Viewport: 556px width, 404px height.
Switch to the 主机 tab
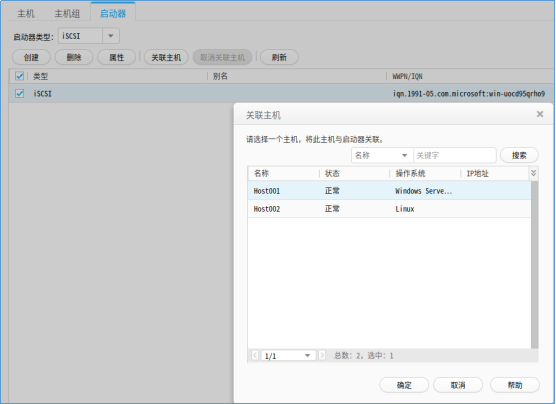[26, 14]
